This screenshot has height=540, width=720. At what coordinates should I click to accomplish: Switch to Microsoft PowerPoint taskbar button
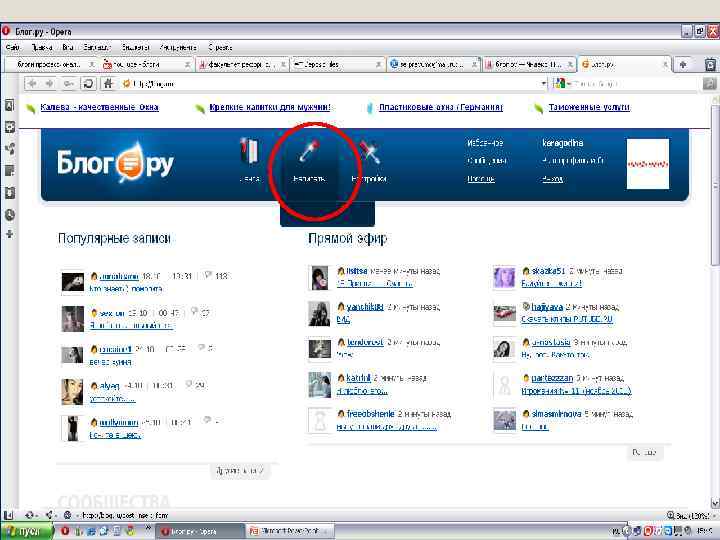point(290,531)
